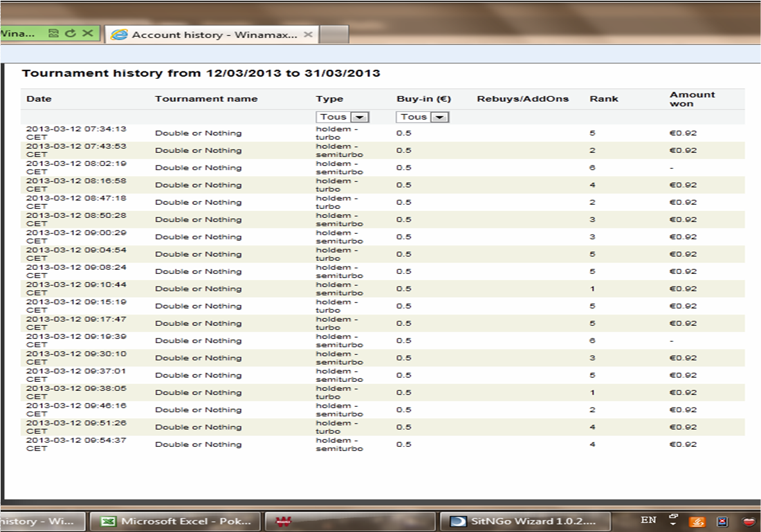
Task: Open the Type filter dropdown showing Tous
Action: coord(342,117)
